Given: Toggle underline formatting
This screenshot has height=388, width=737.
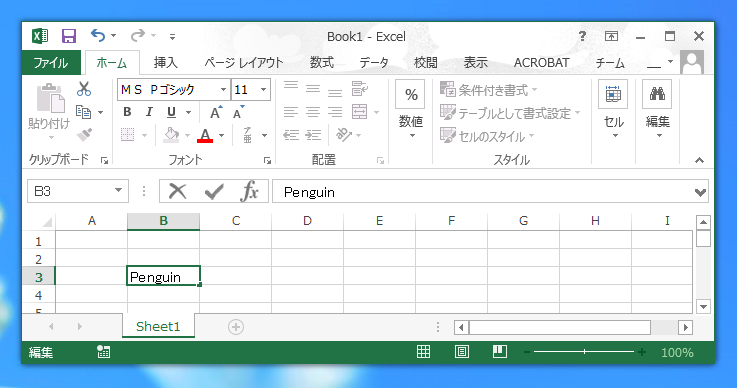Looking at the screenshot, I should [171, 112].
